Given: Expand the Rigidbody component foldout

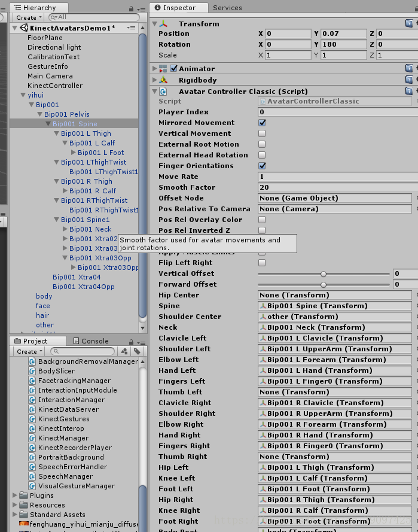Looking at the screenshot, I should coord(155,80).
